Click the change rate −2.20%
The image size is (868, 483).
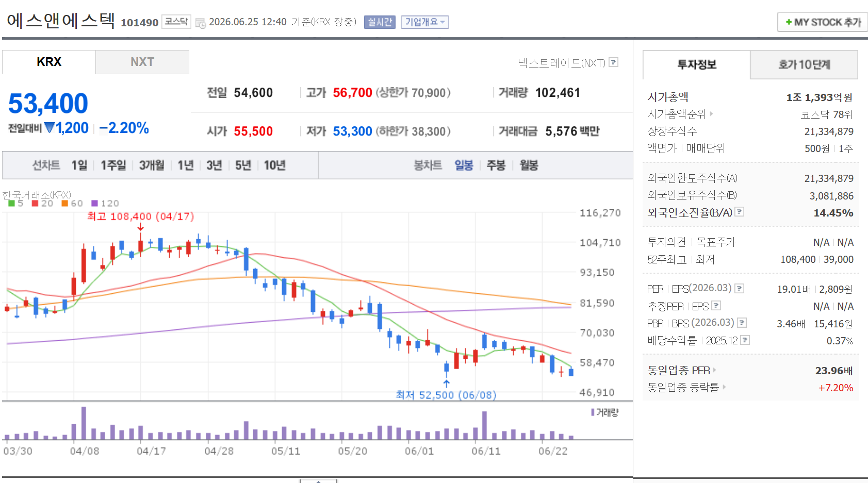coord(124,128)
